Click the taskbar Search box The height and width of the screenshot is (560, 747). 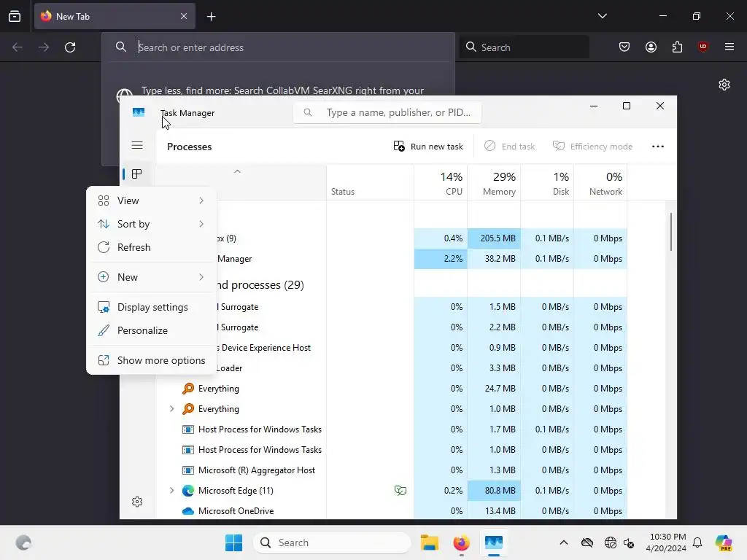(x=332, y=542)
